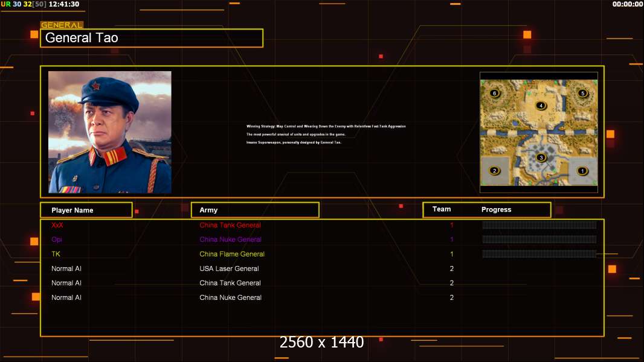Click Normal AI in the USA Laser General row

click(x=66, y=268)
